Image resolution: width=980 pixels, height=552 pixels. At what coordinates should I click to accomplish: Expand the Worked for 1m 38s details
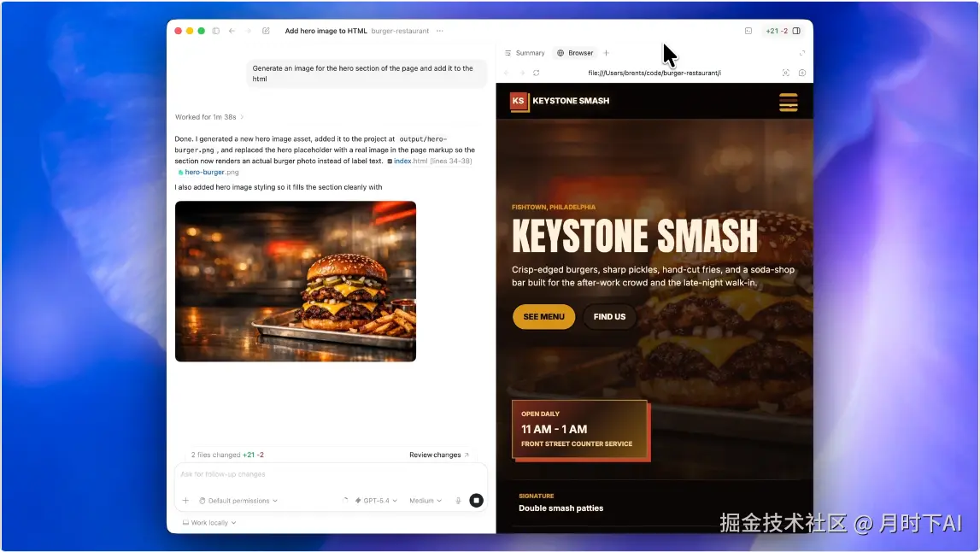click(x=209, y=117)
